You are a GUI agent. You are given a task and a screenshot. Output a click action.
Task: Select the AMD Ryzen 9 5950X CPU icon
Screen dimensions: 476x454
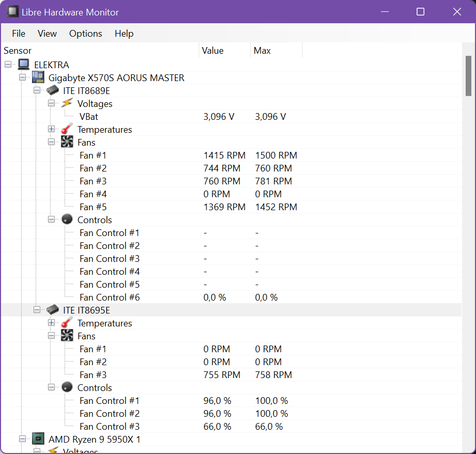[37, 439]
